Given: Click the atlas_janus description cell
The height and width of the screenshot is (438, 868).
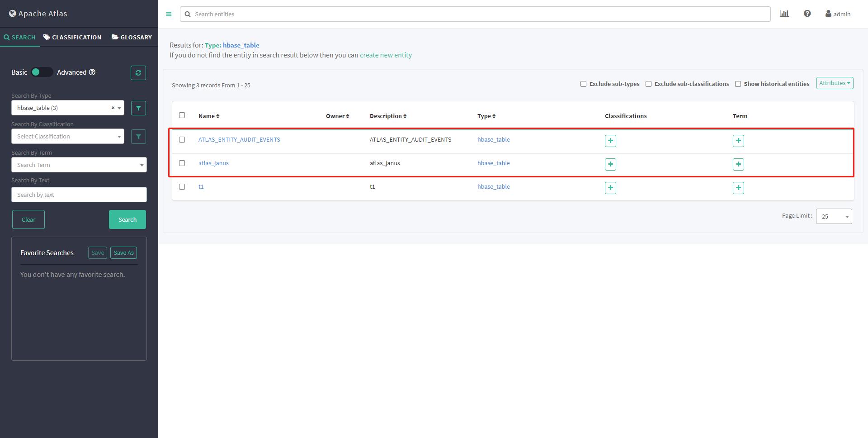Looking at the screenshot, I should coord(385,163).
